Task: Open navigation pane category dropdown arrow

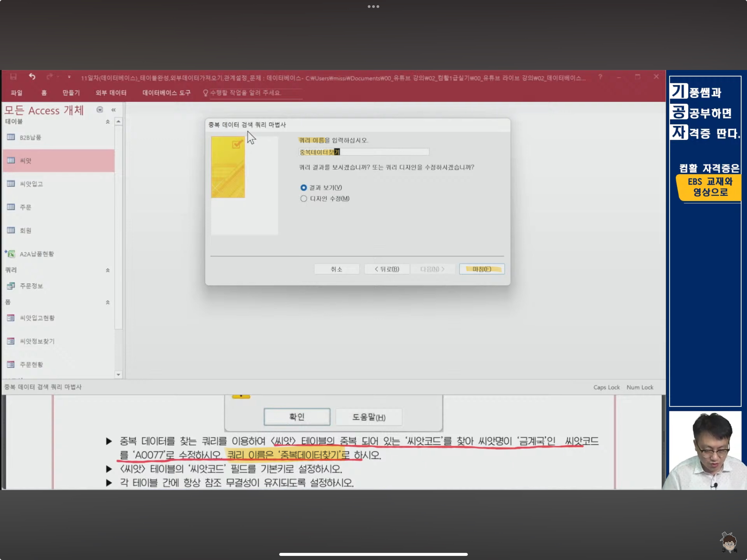Action: click(x=100, y=110)
